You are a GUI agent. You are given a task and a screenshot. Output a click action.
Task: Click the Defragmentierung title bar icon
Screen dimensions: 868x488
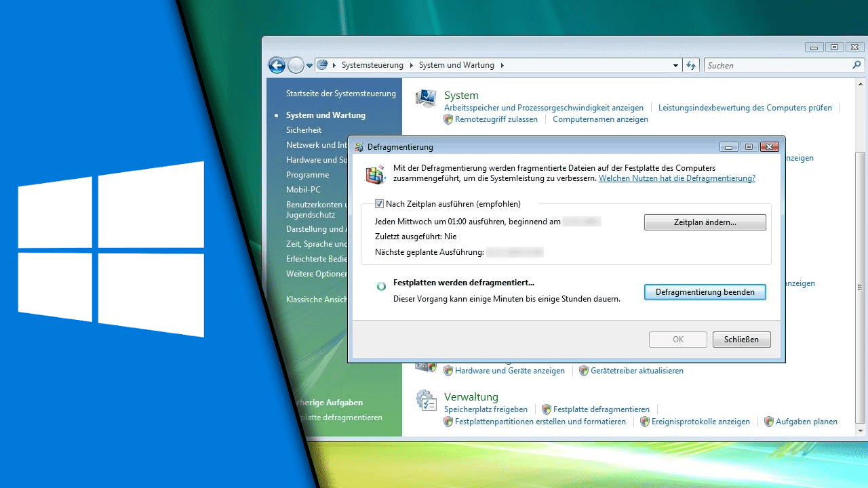point(359,146)
